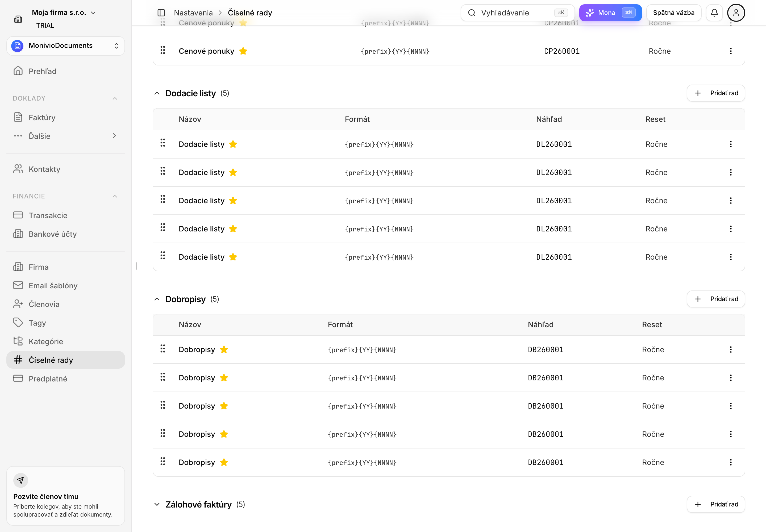Screen dimensions: 766x532
Task: Open the user profile avatar
Action: tap(736, 13)
